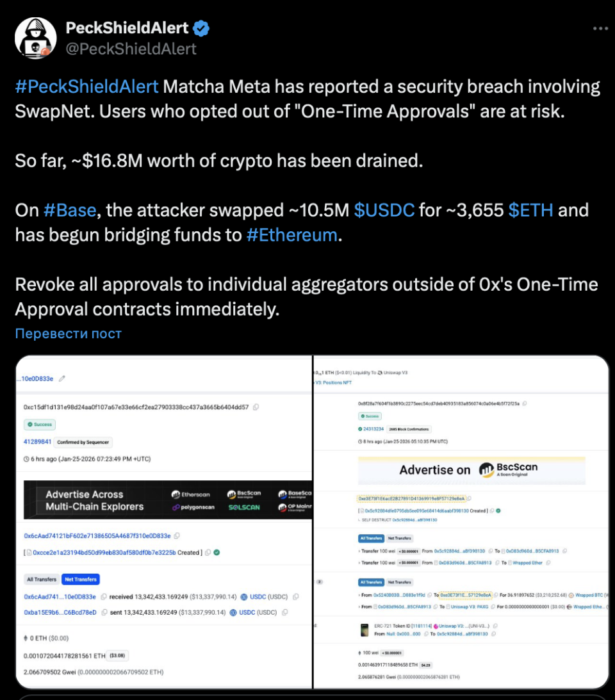Screen dimensions: 615x700
Task: Open the @PeckShieldAlert handle link
Action: point(131,49)
